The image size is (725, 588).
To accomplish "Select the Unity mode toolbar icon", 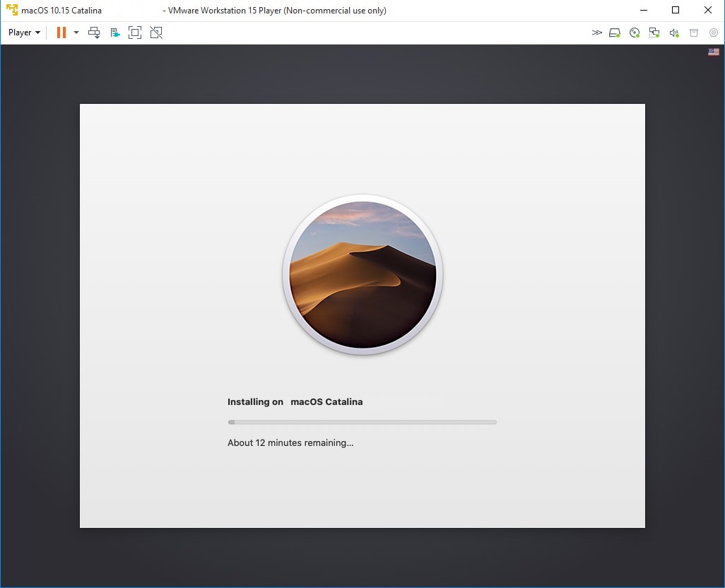I will click(x=155, y=32).
